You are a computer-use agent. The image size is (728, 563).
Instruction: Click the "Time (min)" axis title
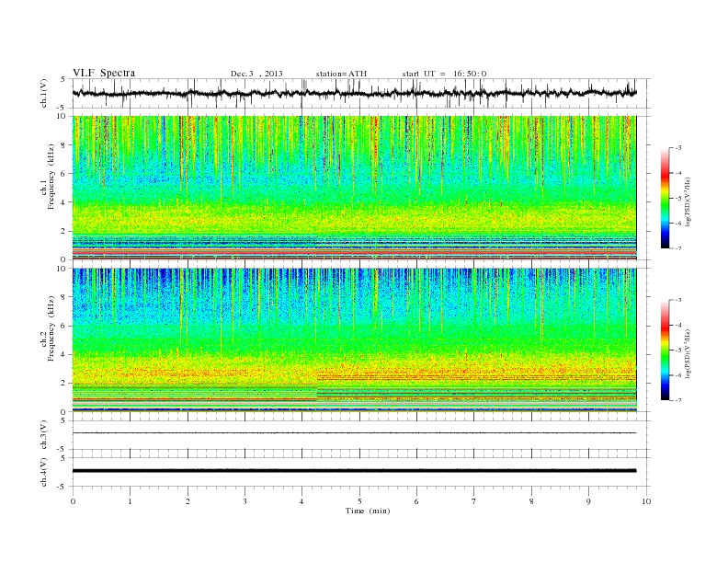click(368, 511)
